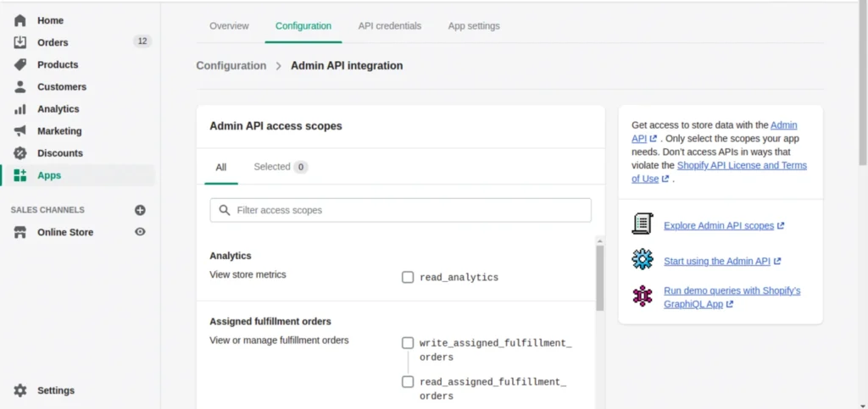
Task: Go back to Configuration breadcrumb
Action: 231,66
